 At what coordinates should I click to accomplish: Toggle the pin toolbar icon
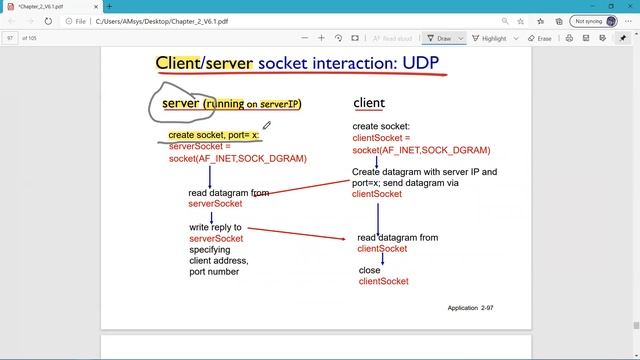coord(622,38)
